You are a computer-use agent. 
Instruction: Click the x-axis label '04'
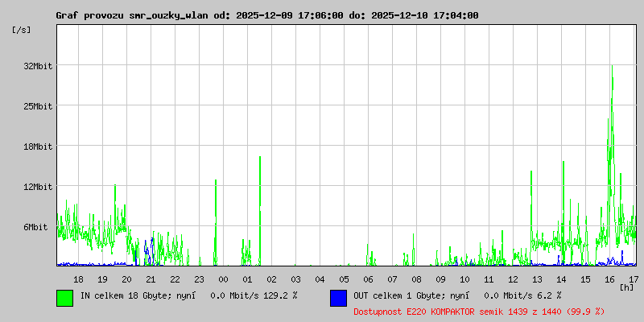(x=320, y=279)
